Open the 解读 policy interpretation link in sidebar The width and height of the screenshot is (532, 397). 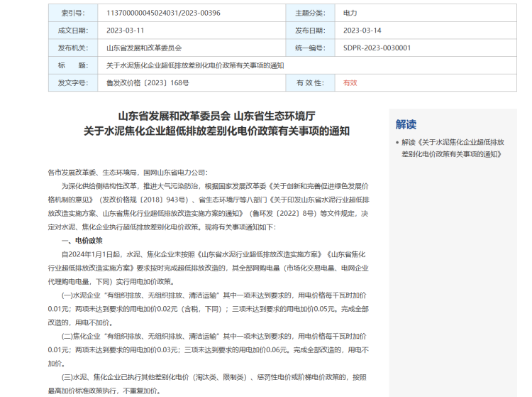click(453, 148)
